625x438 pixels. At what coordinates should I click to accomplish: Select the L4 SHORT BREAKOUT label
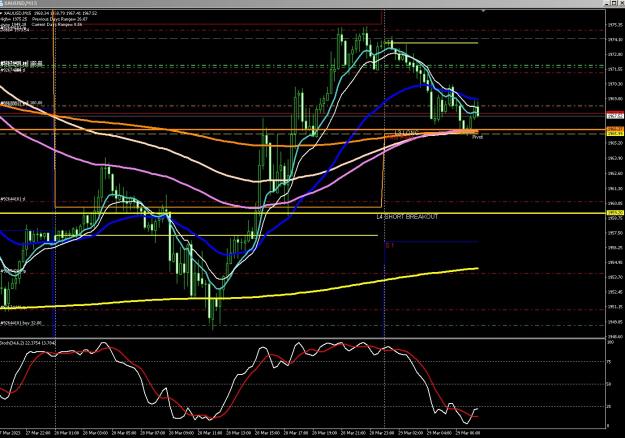pyautogui.click(x=407, y=217)
